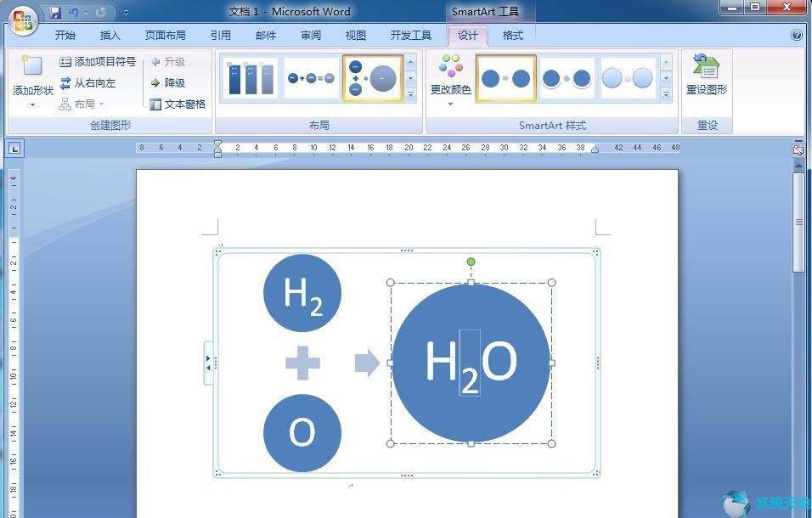Go to the 引用 tab
Screen dimensions: 812x518
tap(221, 35)
